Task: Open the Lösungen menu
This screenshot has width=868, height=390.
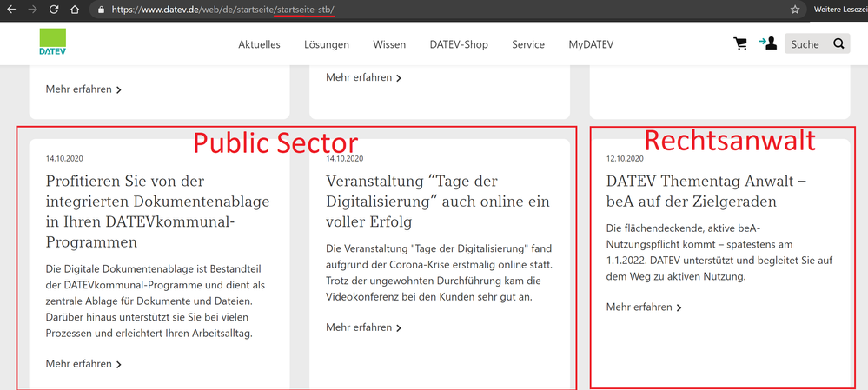Action: tap(327, 44)
